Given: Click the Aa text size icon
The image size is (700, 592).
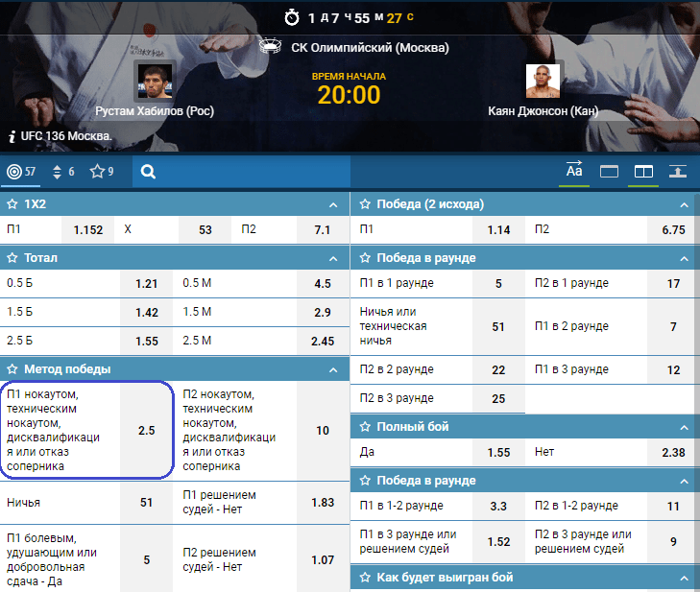Looking at the screenshot, I should point(574,171).
